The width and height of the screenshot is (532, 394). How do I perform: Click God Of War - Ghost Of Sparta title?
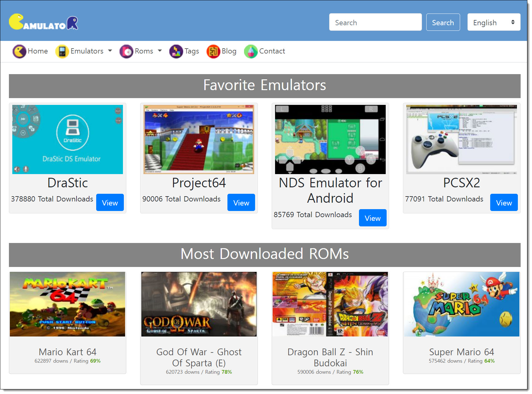(199, 357)
